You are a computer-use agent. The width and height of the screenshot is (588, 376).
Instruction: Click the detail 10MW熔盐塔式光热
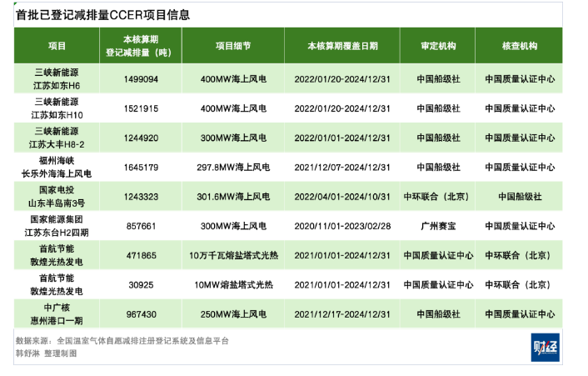(233, 285)
